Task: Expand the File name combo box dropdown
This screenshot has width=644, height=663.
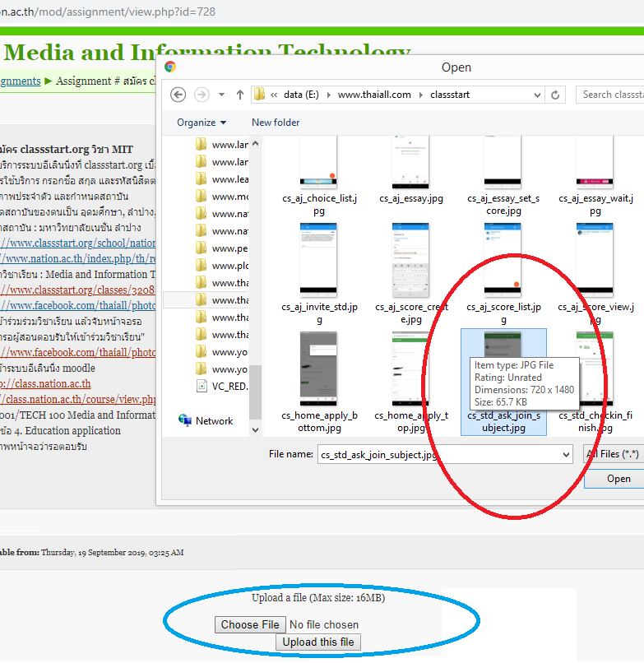Action: tap(565, 454)
